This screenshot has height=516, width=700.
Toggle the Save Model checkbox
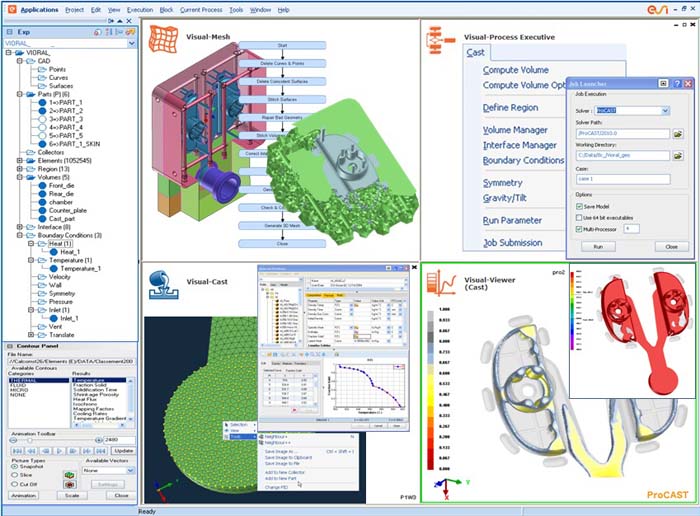579,206
